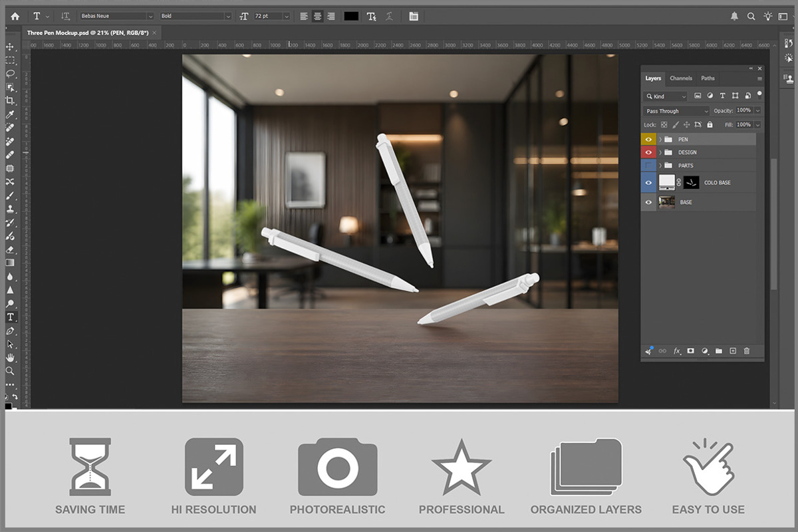798x532 pixels.
Task: Open the Discover lightbulb icon
Action: click(x=768, y=16)
